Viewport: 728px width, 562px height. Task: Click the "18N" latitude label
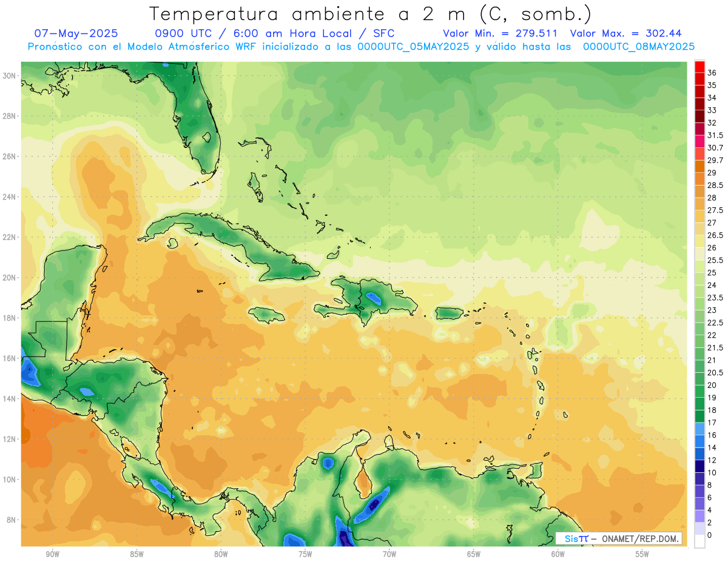pyautogui.click(x=10, y=318)
